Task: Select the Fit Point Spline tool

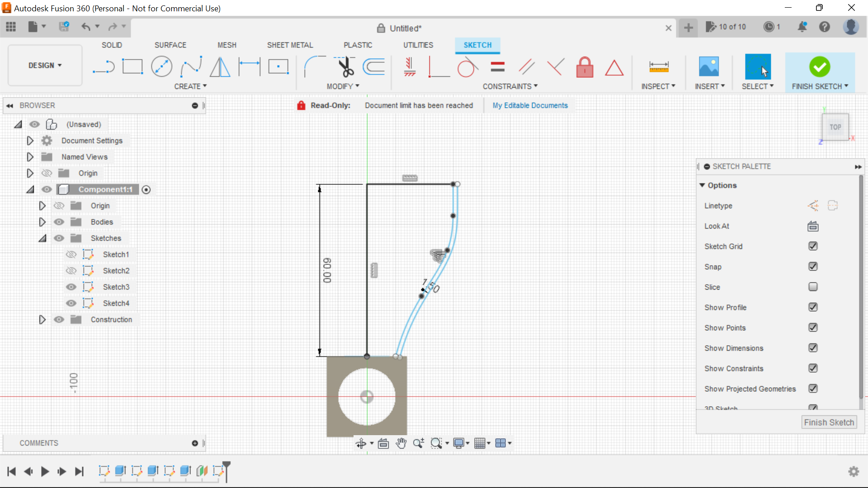Action: (x=190, y=66)
